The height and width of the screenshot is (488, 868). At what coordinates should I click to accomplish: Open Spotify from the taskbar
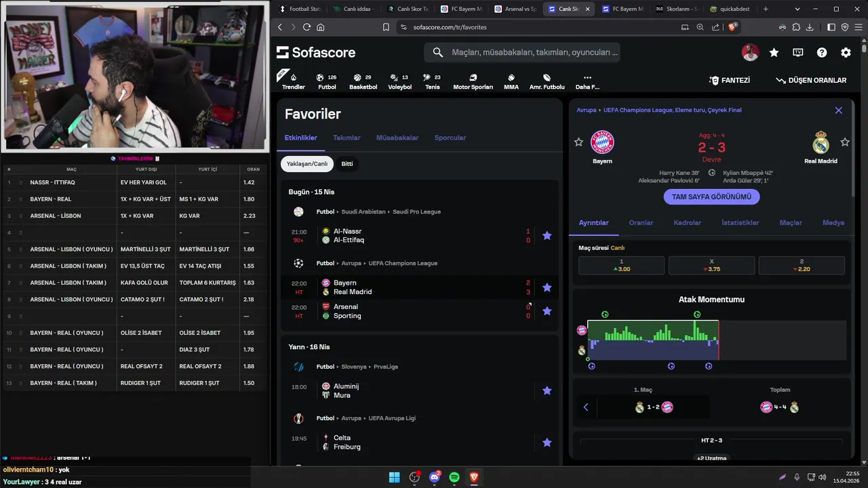[454, 477]
